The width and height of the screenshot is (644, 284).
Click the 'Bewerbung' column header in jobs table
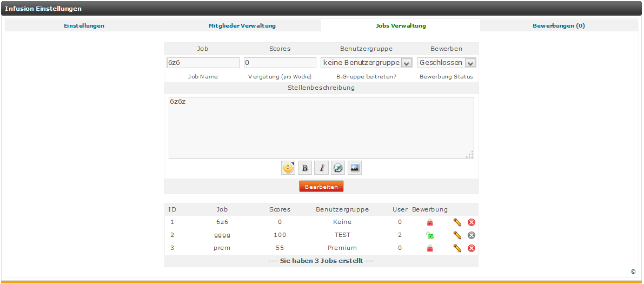(430, 209)
